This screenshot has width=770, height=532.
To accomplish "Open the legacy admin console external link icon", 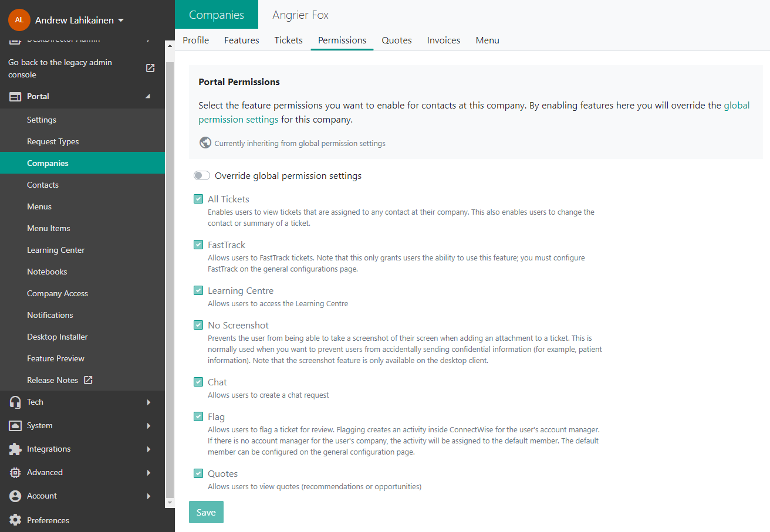I will (x=150, y=68).
